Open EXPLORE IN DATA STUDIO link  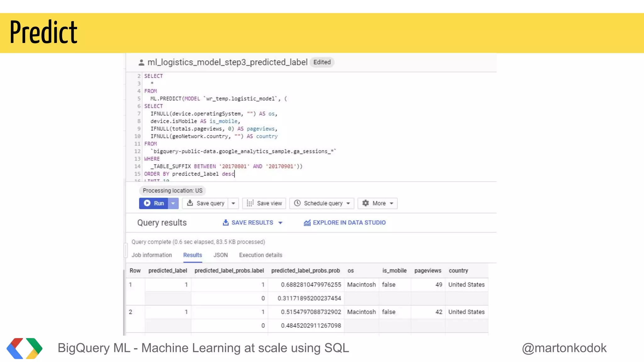[x=349, y=222]
